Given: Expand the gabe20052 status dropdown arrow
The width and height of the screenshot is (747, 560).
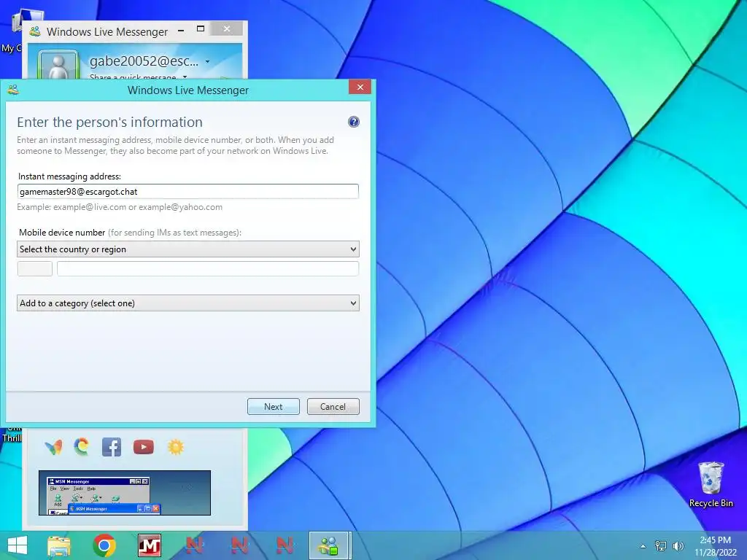Looking at the screenshot, I should [207, 61].
